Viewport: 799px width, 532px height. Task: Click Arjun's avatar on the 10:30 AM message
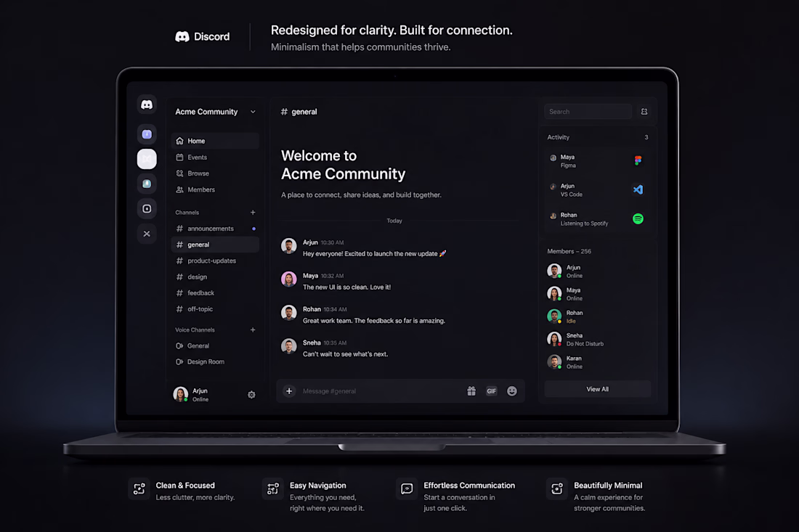tap(289, 246)
